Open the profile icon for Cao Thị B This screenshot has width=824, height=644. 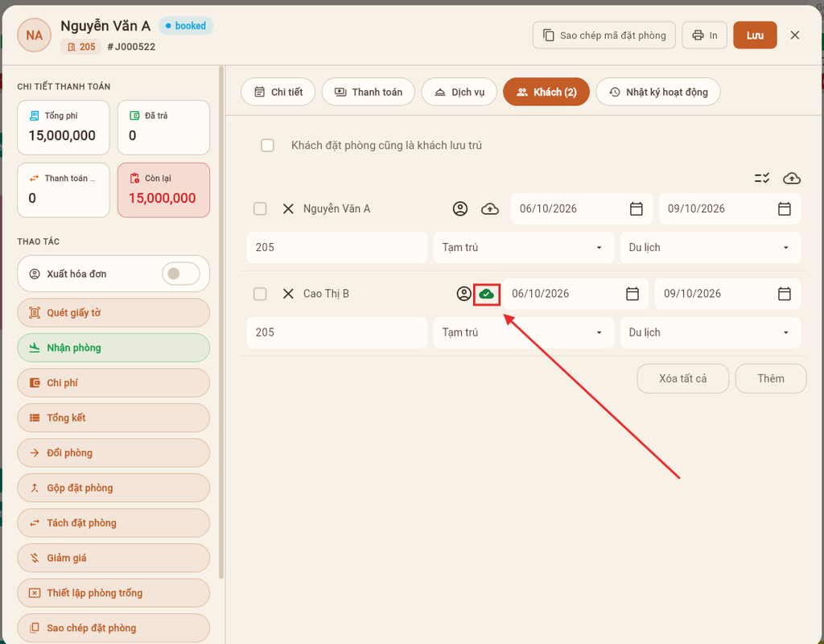(x=463, y=294)
